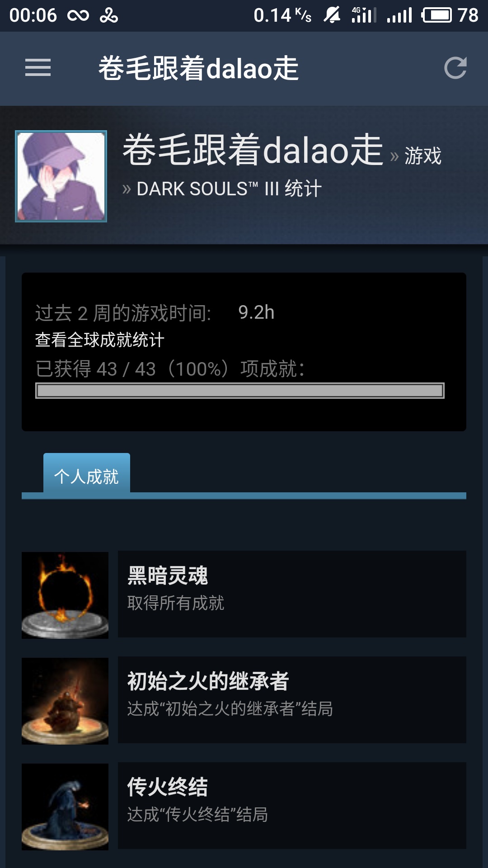Image resolution: width=488 pixels, height=868 pixels.
Task: Tap the 黑暗灵魂 flaming ring achievement icon
Action: pos(65,595)
